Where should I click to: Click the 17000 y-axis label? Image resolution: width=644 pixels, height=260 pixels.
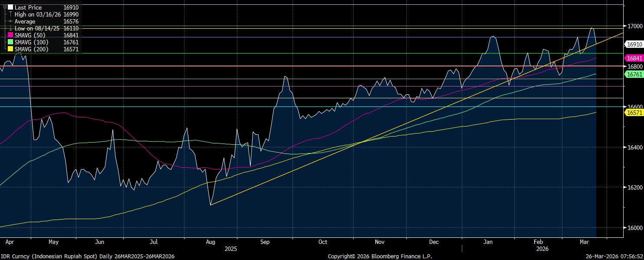point(634,26)
